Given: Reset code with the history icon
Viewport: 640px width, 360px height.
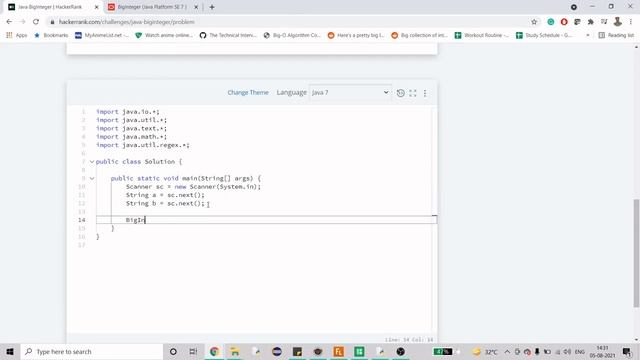Looking at the screenshot, I should pos(400,93).
